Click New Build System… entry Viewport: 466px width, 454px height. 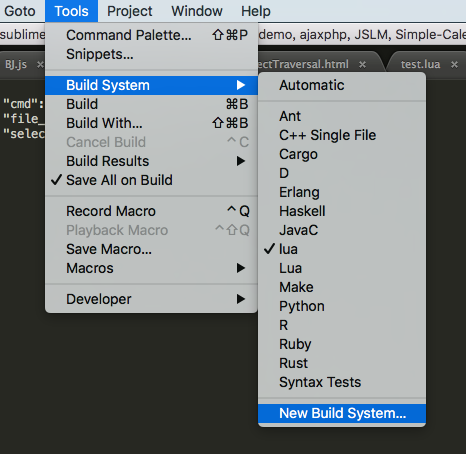click(x=342, y=413)
